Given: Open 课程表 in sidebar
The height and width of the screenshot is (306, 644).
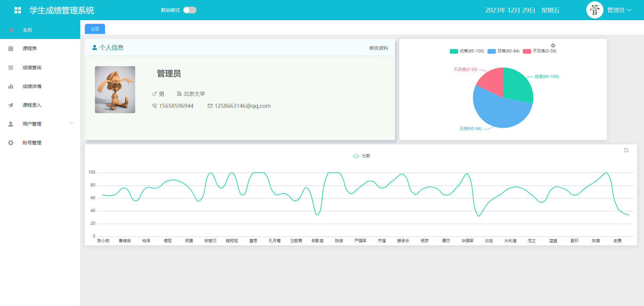Looking at the screenshot, I should (x=40, y=49).
